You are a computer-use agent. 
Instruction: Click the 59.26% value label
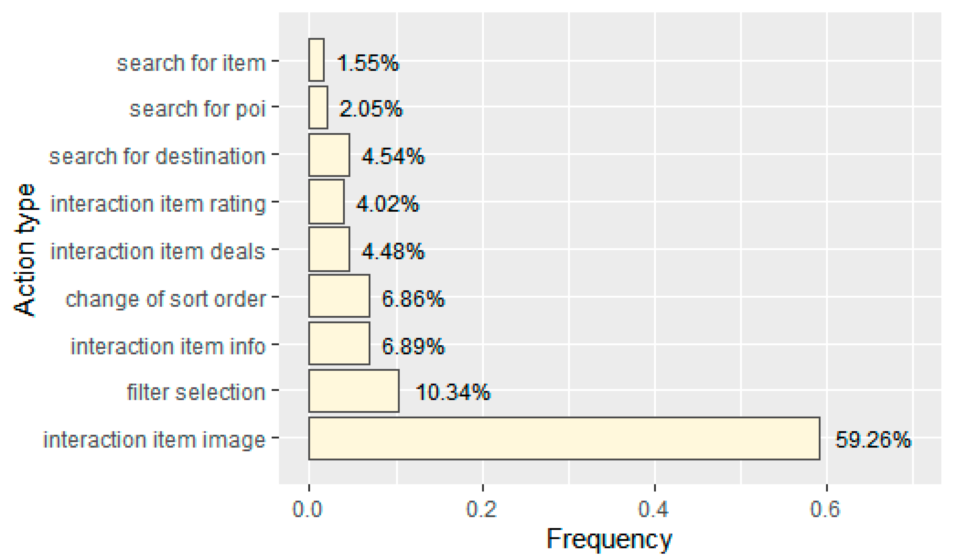pos(873,439)
